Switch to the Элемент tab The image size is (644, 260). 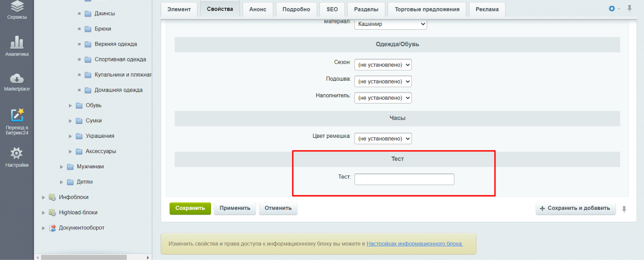point(179,9)
